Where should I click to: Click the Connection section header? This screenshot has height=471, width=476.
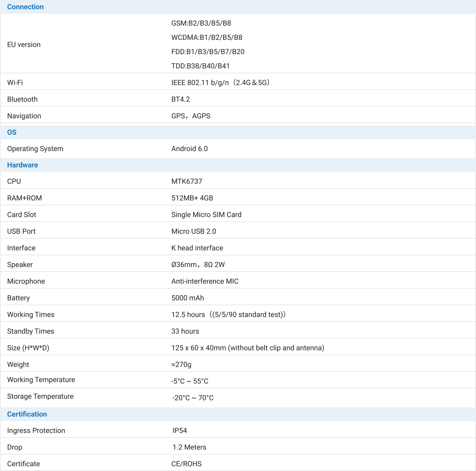[x=25, y=7]
